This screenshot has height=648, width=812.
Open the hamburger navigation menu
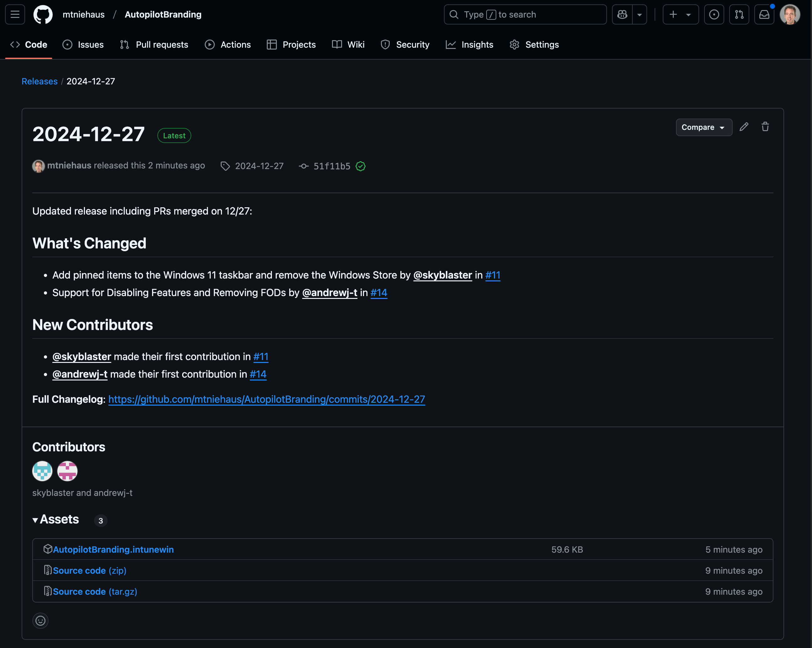point(15,15)
